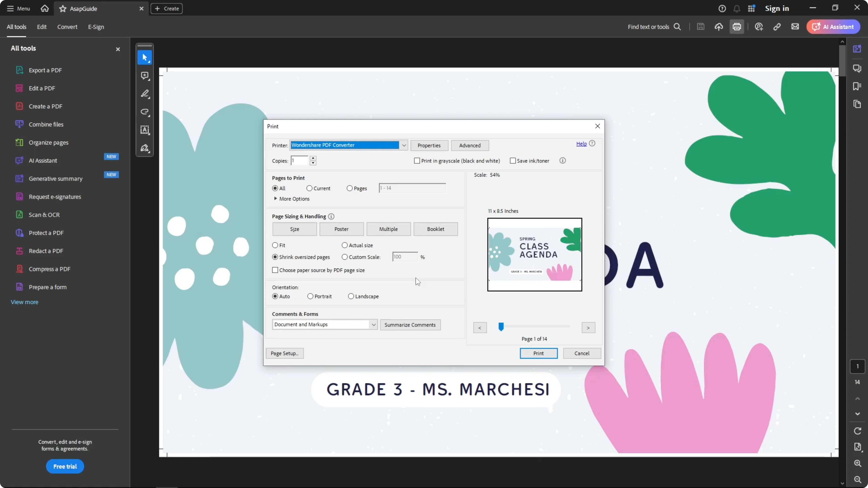Screen dimensions: 868x488
Task: Select the fill and sign tool
Action: coord(145,148)
